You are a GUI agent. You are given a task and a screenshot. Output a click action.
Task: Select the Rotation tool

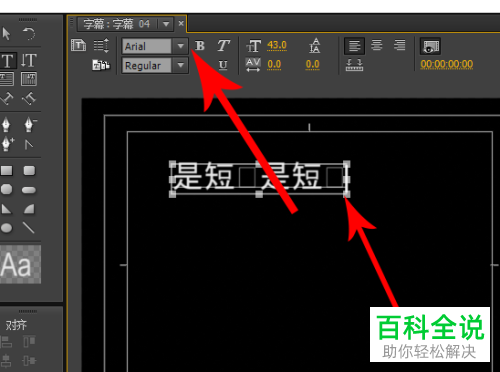(x=29, y=34)
